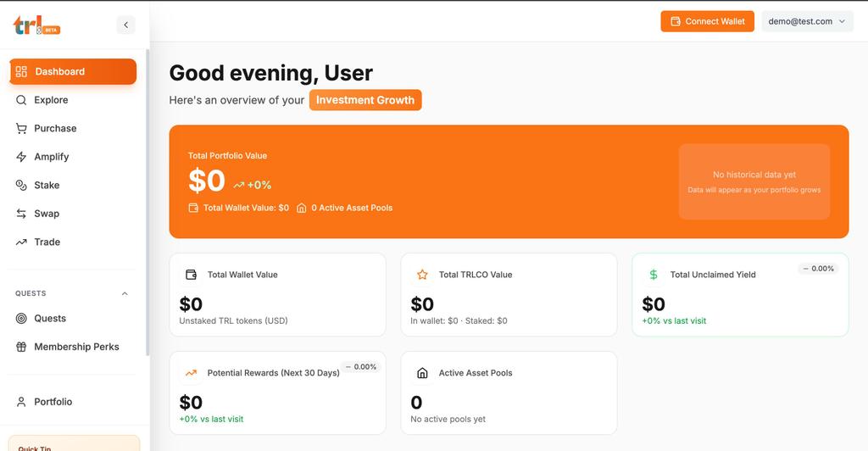Screen dimensions: 868x451
Task: Click the Investment Growth badge
Action: 365,100
